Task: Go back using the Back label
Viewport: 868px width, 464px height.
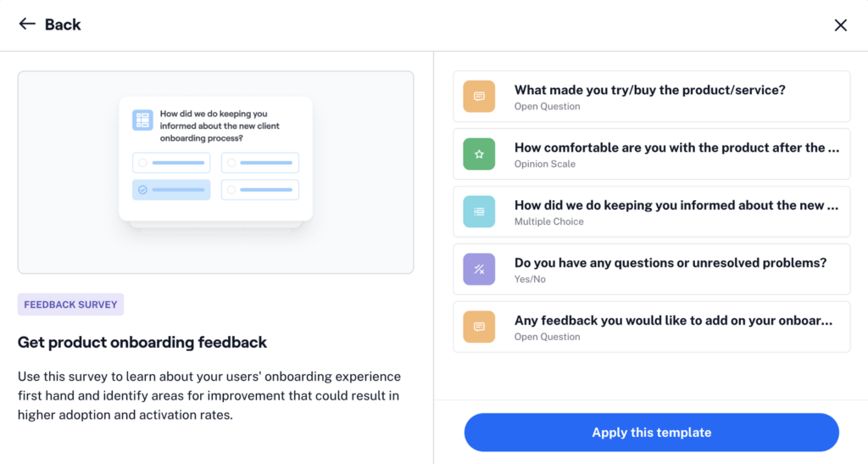Action: 63,25
